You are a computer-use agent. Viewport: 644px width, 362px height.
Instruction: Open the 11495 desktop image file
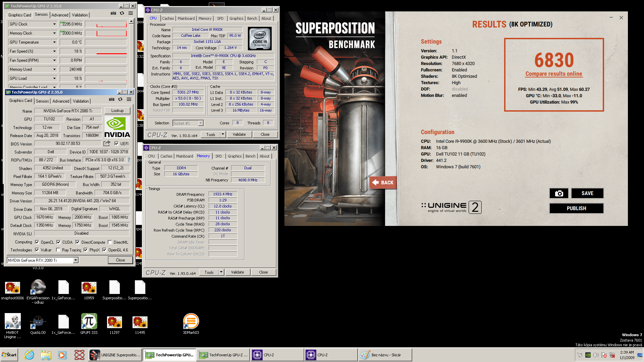tap(140, 324)
